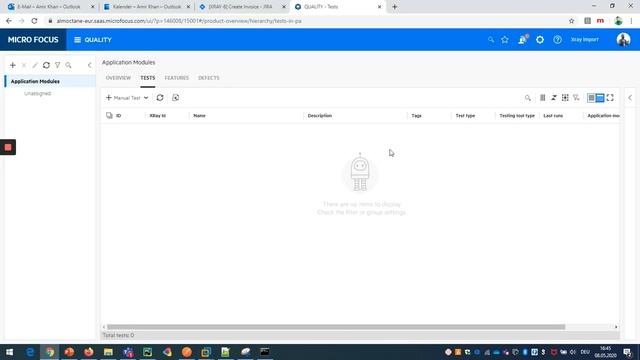This screenshot has width=640, height=360.
Task: Open the notifications icon in header
Action: (x=522, y=40)
